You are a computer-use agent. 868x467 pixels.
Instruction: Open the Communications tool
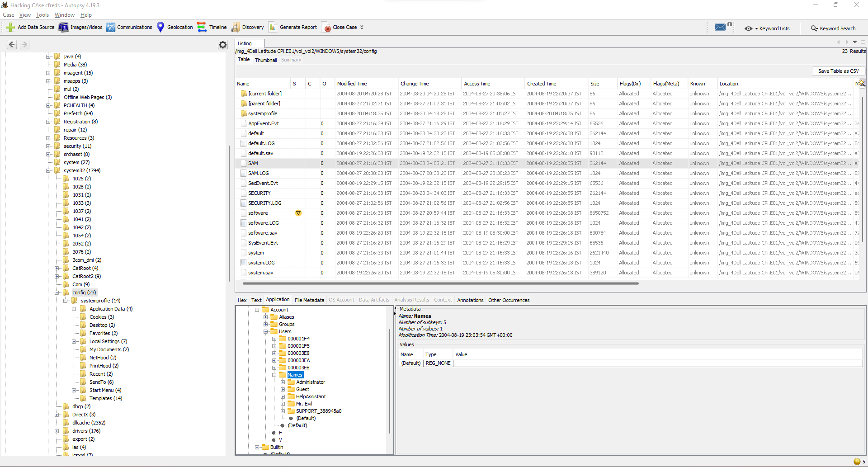(129, 27)
